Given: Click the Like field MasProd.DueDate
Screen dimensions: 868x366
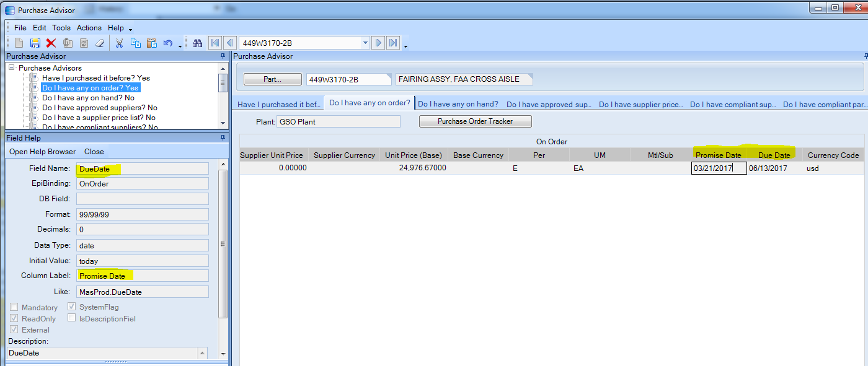Looking at the screenshot, I should coord(143,292).
